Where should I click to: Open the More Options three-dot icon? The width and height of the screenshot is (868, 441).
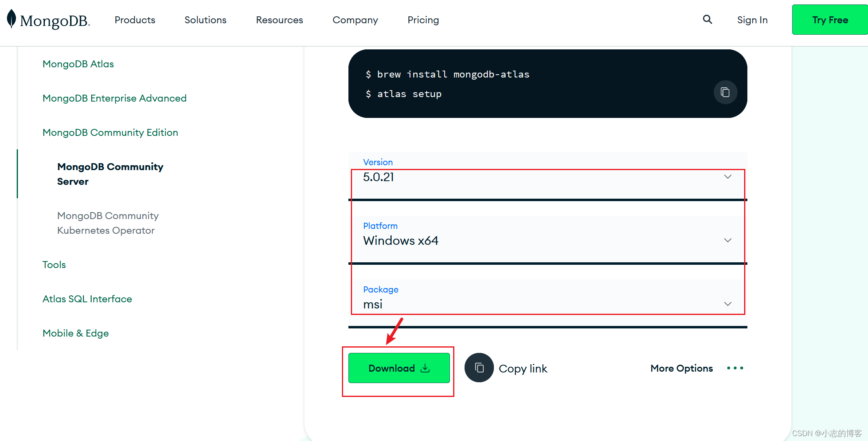pos(735,368)
